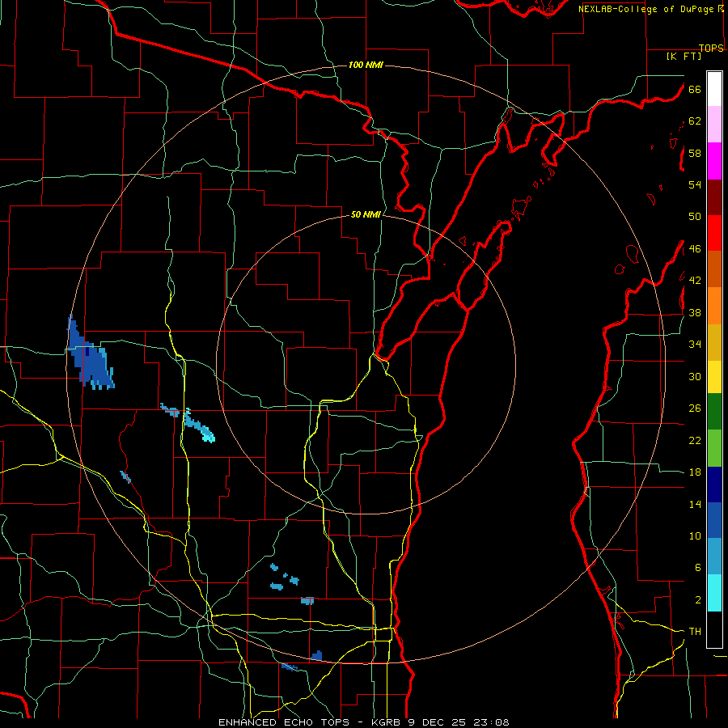Click the legend value 18

pyautogui.click(x=695, y=472)
